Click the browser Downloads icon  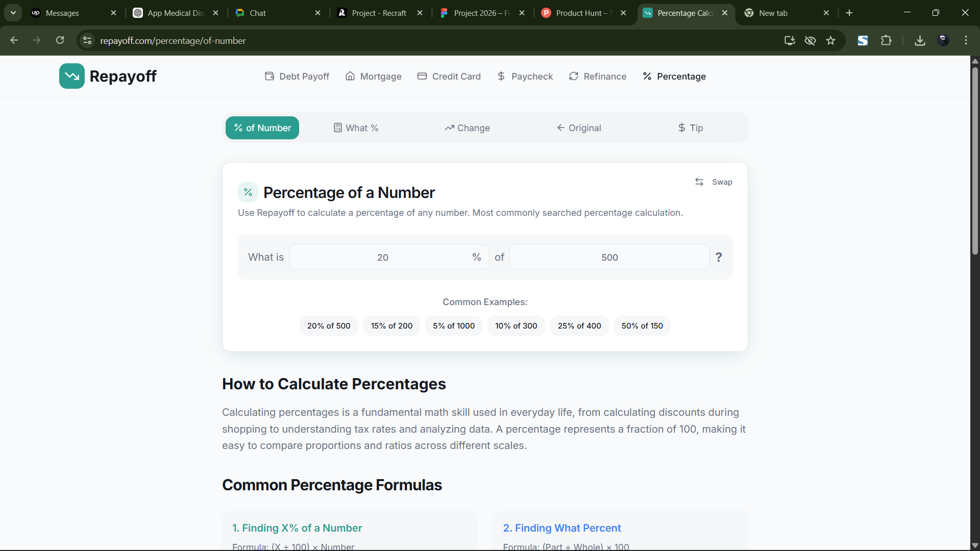[x=920, y=40]
